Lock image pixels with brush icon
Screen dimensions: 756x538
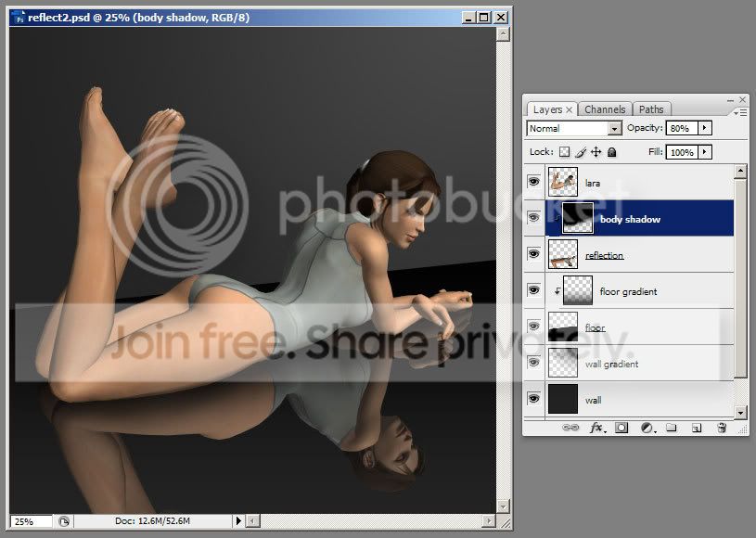(581, 152)
